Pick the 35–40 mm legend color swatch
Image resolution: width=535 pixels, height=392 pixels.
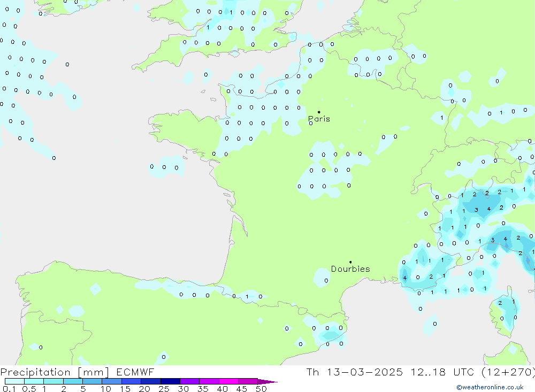pyautogui.click(x=209, y=381)
